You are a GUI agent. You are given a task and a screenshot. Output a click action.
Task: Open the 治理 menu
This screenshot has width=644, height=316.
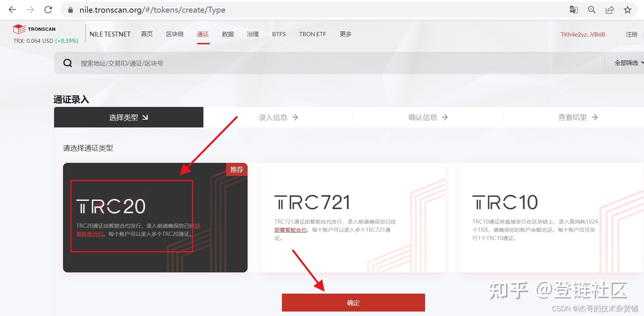tap(253, 34)
